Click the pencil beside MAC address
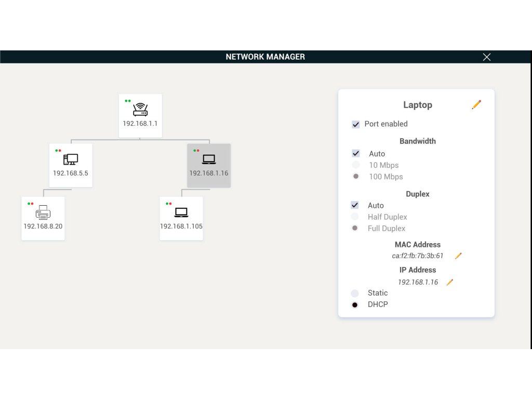Screen dimensions: 532x399 pos(458,256)
